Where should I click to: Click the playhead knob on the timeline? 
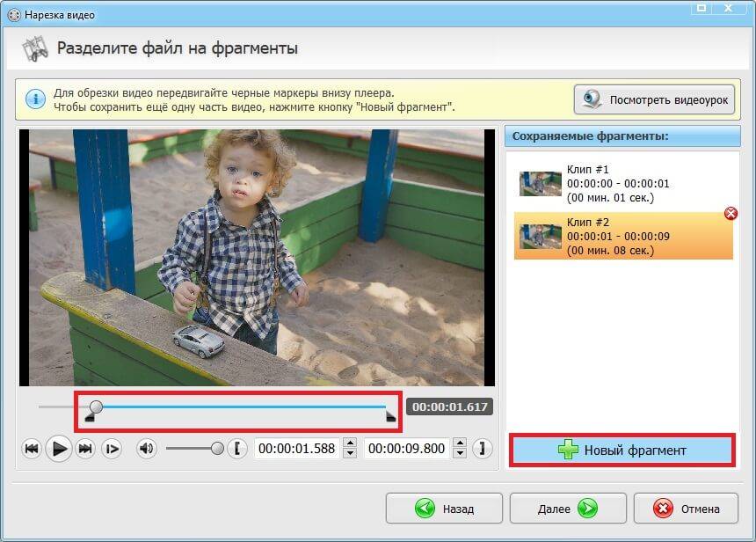coord(97,406)
